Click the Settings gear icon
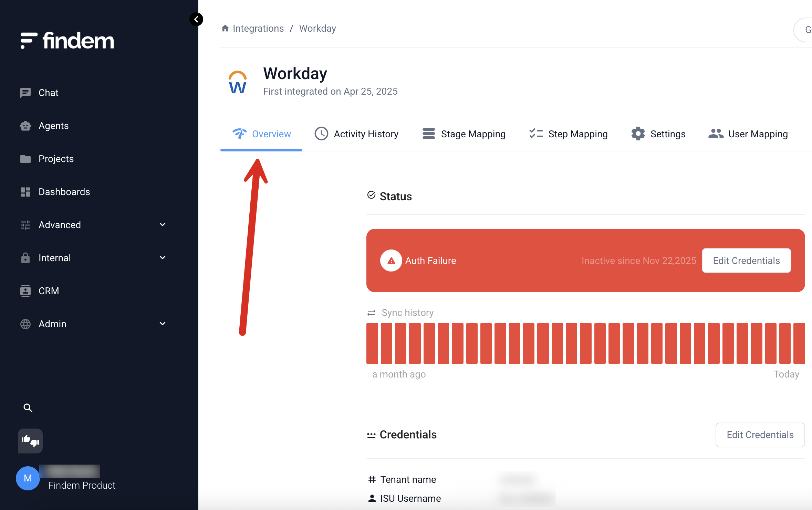 (638, 134)
